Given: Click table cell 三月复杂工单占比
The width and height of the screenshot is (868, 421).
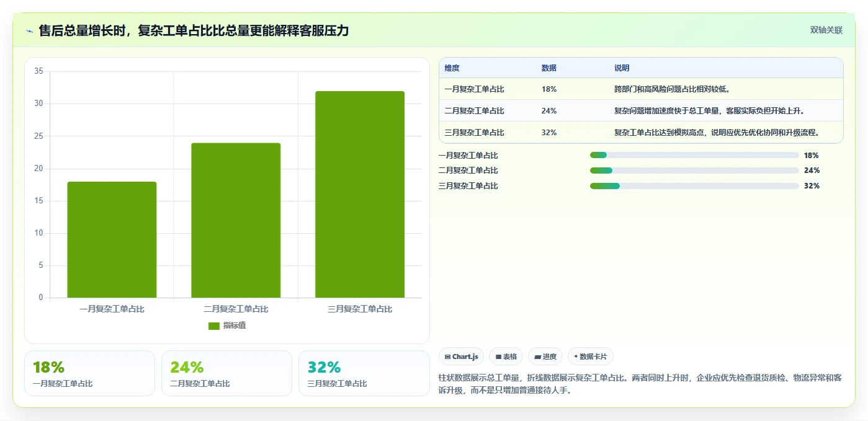Looking at the screenshot, I should (474, 133).
